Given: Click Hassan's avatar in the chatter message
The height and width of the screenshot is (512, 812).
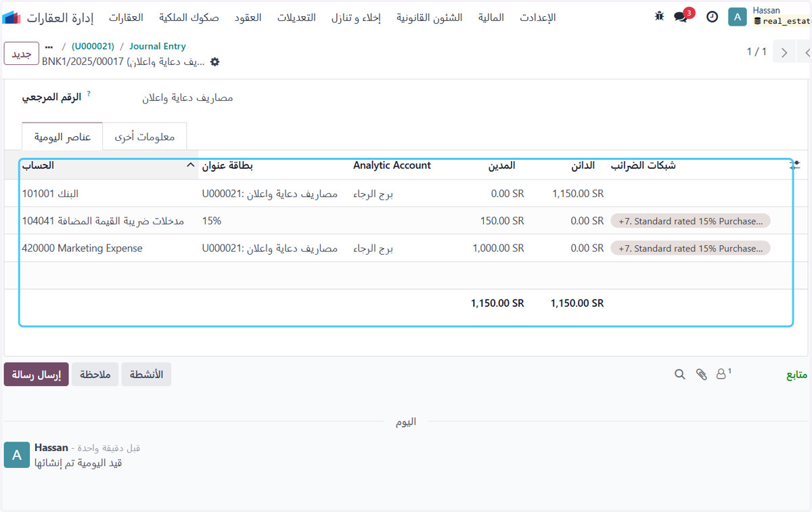Looking at the screenshot, I should [x=17, y=455].
